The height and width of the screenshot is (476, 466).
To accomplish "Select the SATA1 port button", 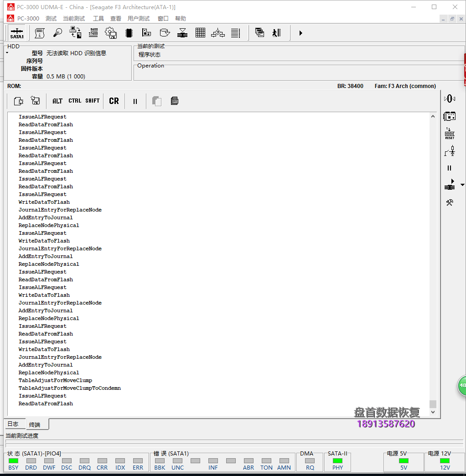I will [x=17, y=33].
